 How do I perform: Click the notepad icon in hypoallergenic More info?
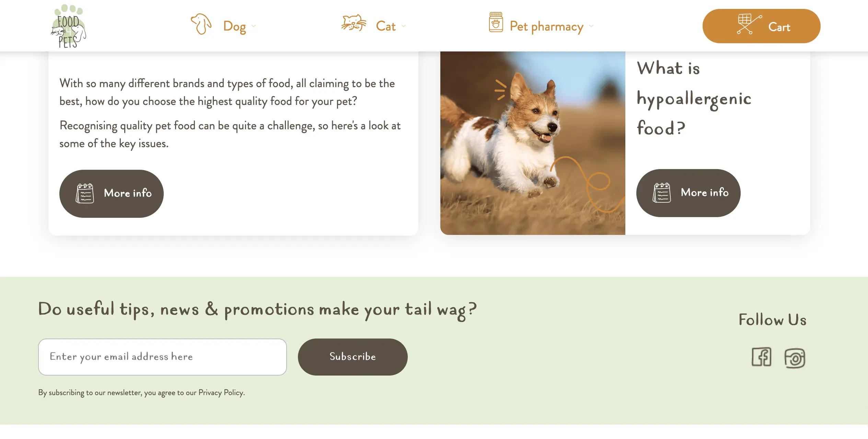(662, 193)
